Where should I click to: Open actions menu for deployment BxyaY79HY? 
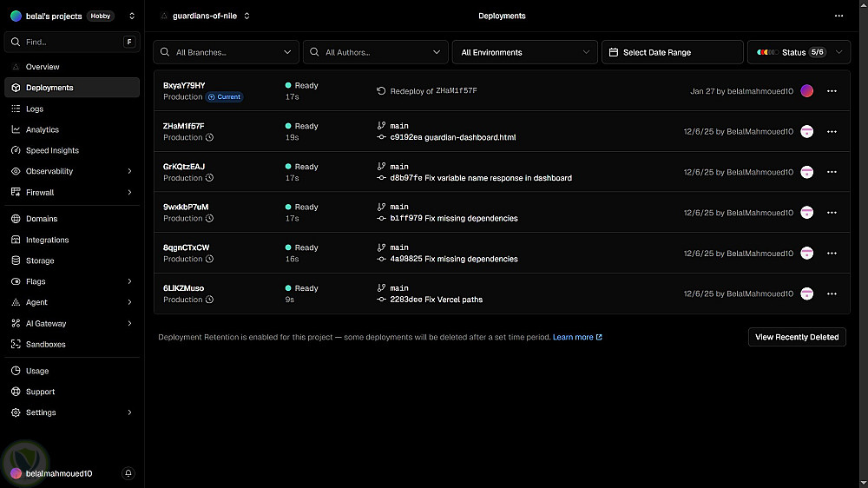[832, 91]
